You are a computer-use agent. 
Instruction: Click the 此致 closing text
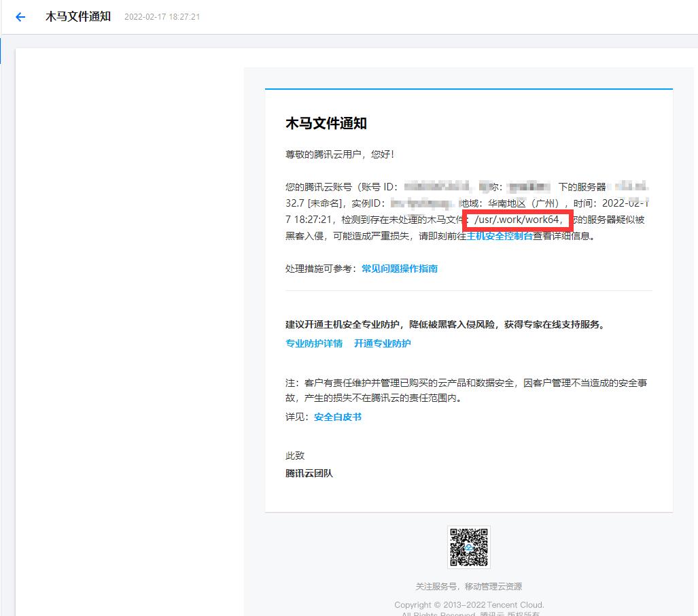pos(295,456)
